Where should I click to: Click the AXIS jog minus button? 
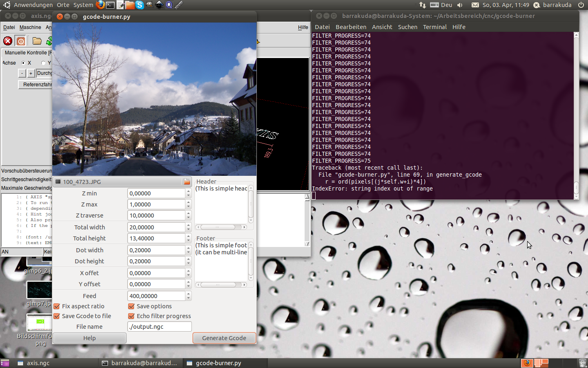click(22, 73)
